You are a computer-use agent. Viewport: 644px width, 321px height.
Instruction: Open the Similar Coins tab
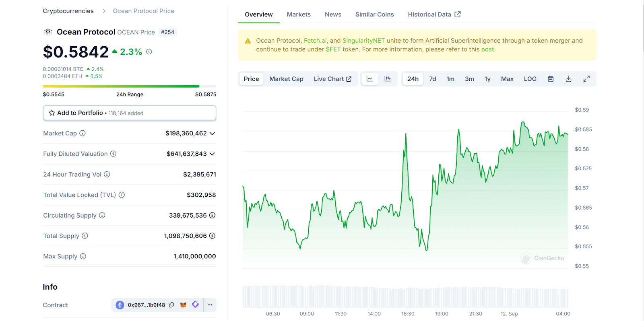(x=375, y=14)
